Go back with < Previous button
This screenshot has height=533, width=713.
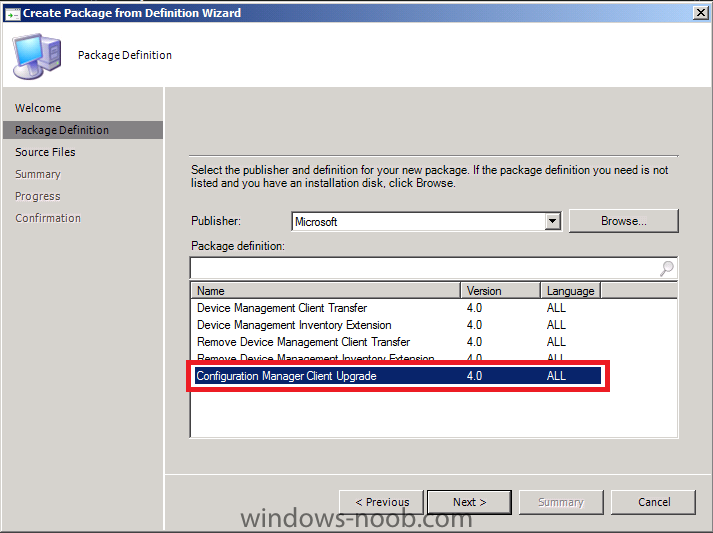click(382, 502)
